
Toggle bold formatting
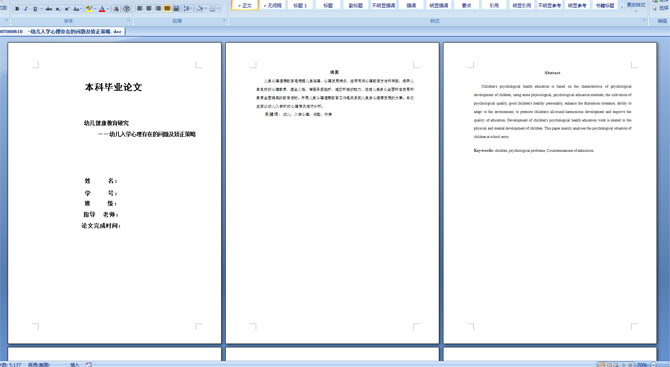pyautogui.click(x=17, y=9)
